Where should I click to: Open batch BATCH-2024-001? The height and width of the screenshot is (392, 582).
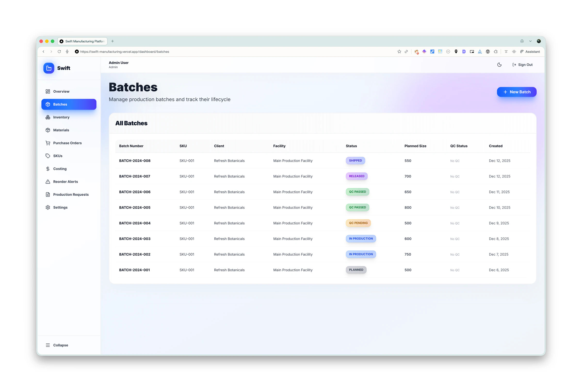(x=135, y=270)
